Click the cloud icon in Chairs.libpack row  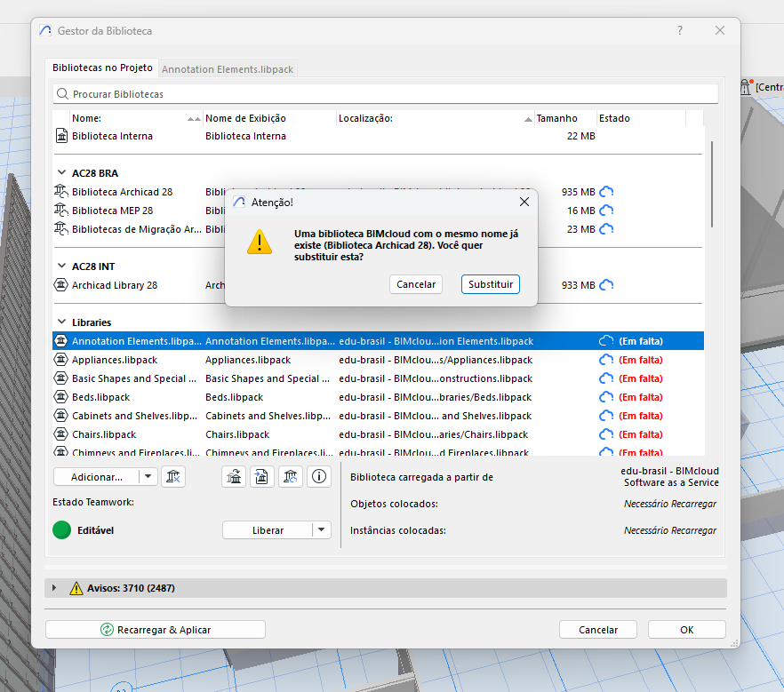606,434
